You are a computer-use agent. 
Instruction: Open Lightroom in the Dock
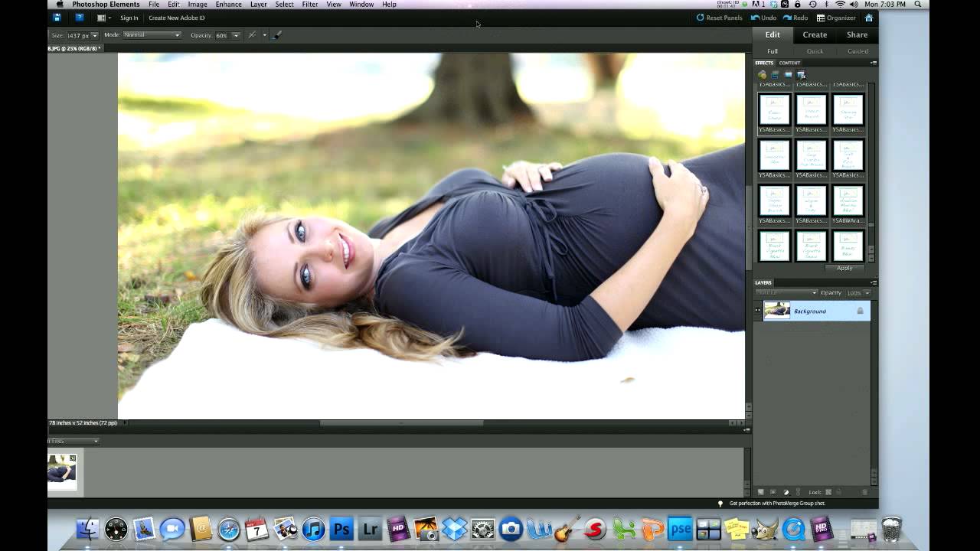(370, 529)
